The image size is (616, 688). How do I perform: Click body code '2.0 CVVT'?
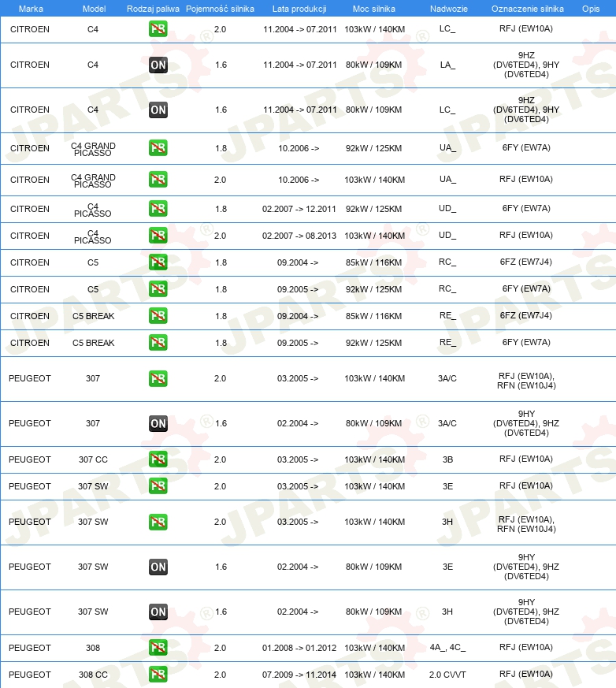[447, 675]
